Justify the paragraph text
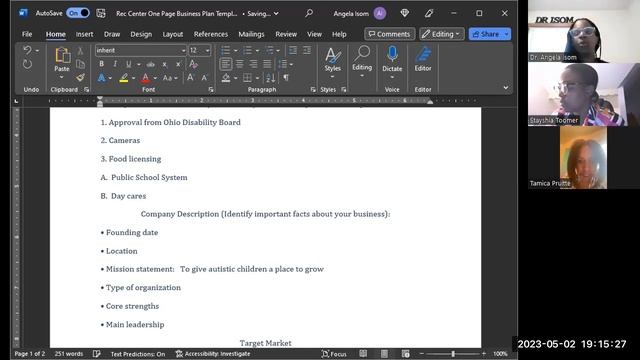 (267, 64)
